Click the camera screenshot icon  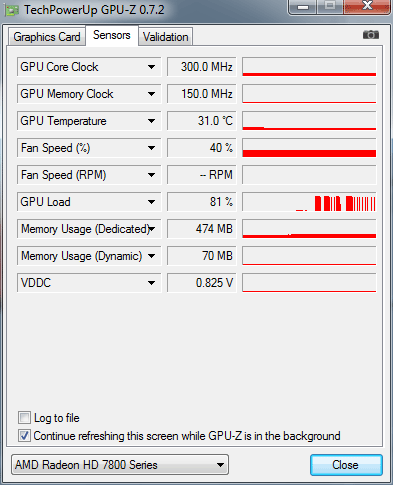coord(371,34)
